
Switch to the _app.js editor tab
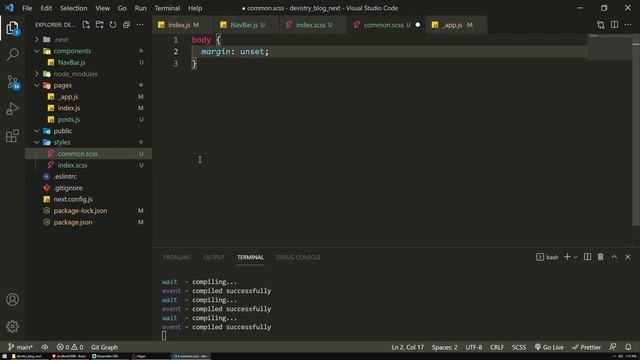click(456, 25)
